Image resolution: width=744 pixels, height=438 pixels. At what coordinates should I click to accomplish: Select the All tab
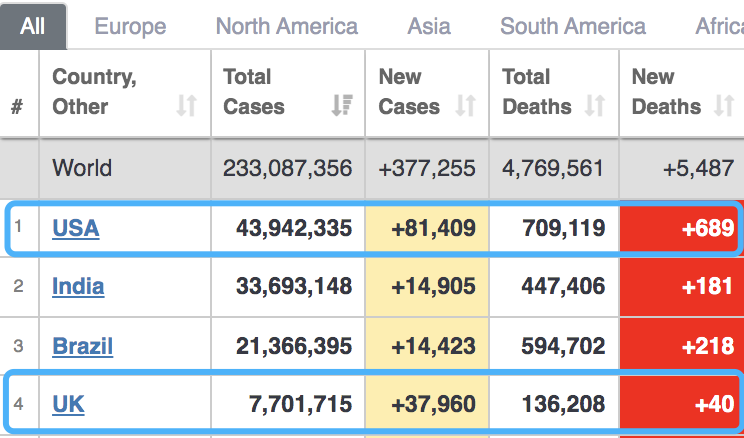coord(33,26)
